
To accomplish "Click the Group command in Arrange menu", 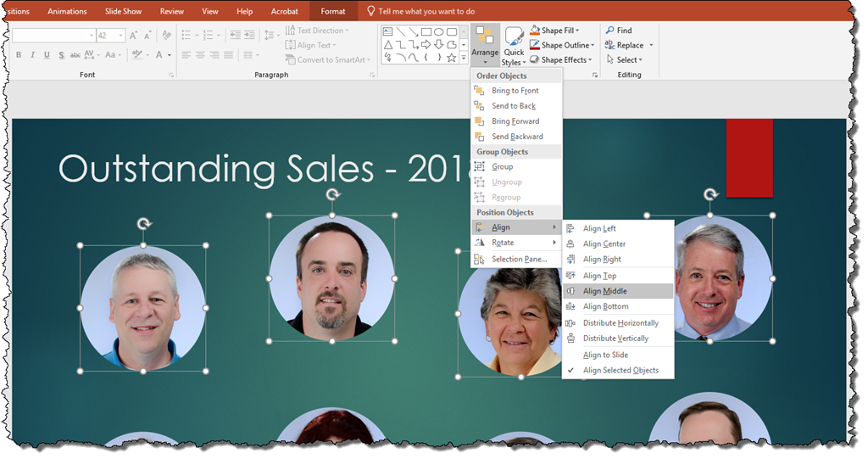I will click(x=502, y=167).
